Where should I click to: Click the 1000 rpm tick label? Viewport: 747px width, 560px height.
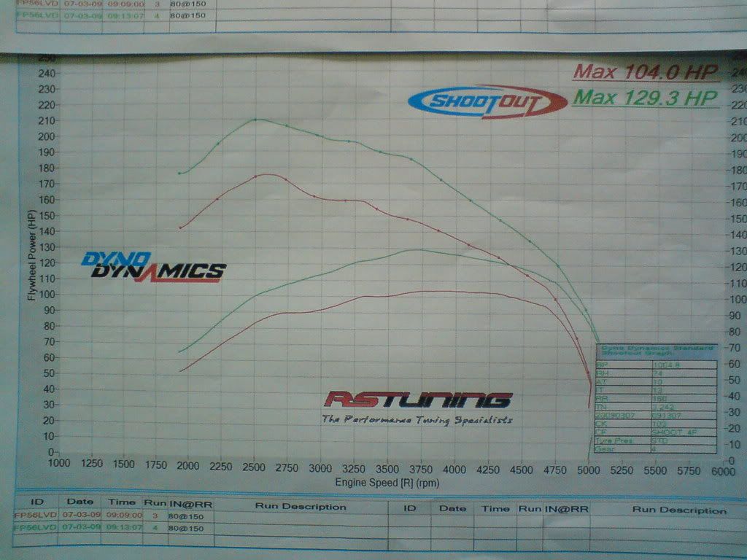click(x=59, y=463)
